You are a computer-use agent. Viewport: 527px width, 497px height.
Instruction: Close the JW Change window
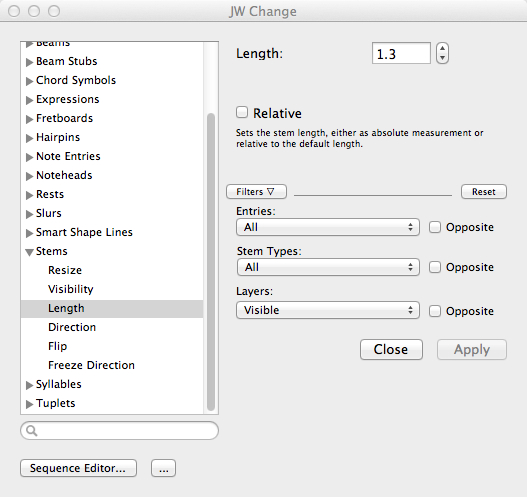(x=14, y=11)
